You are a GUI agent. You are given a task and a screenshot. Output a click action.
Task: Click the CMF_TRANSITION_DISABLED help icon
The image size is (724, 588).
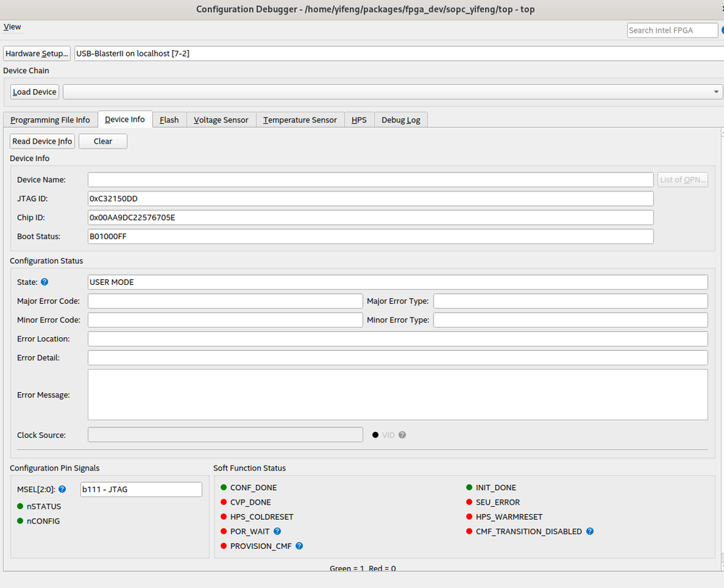590,531
